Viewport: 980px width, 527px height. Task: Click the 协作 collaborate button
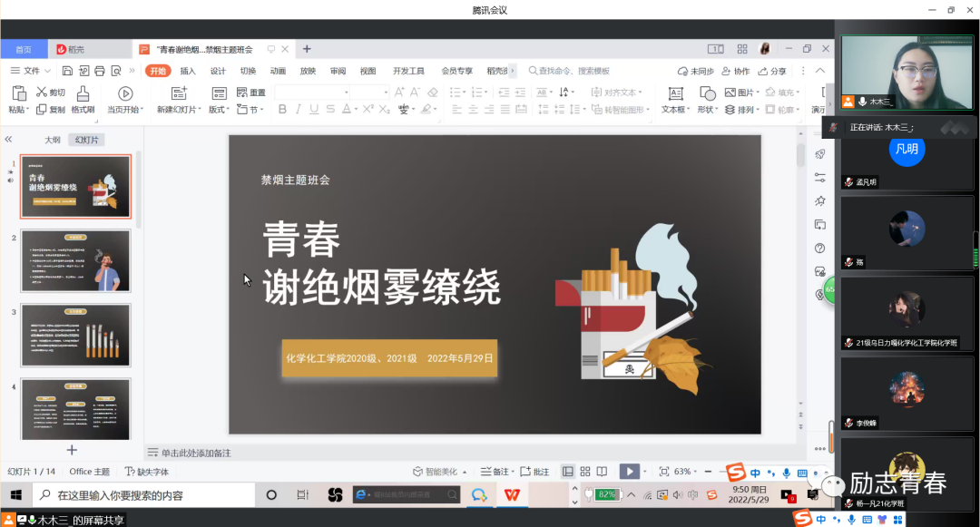tap(736, 71)
